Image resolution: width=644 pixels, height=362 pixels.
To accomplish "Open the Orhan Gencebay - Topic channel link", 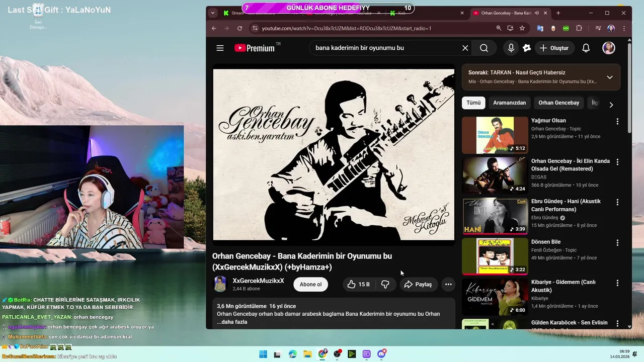I will pos(556,129).
